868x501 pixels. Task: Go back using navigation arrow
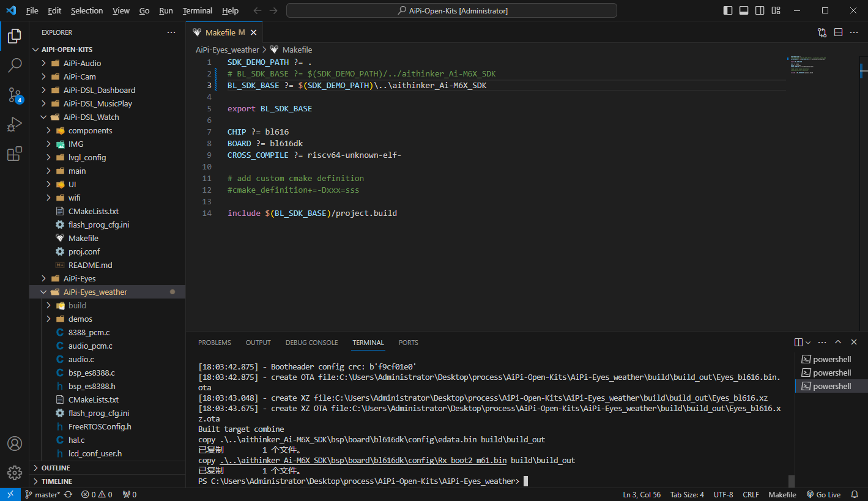[258, 10]
